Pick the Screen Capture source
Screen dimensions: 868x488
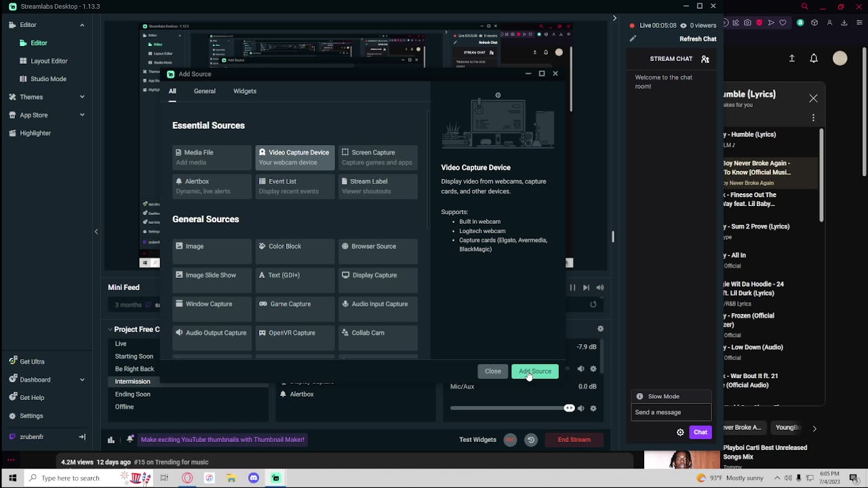[x=378, y=157]
